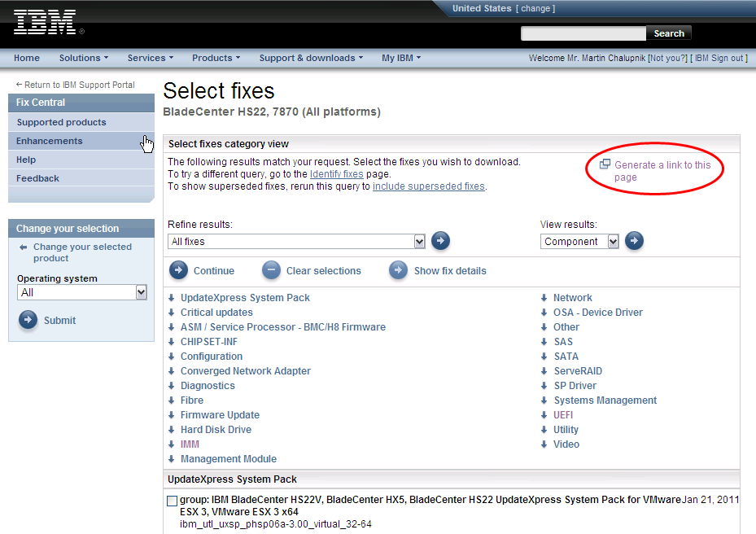Click the Generate a link popup icon

(x=605, y=164)
